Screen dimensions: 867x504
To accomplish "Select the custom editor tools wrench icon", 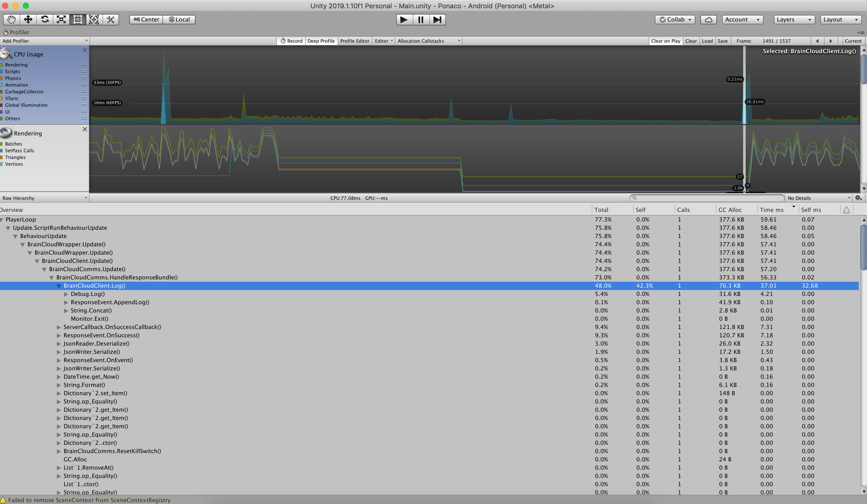I will click(x=110, y=20).
